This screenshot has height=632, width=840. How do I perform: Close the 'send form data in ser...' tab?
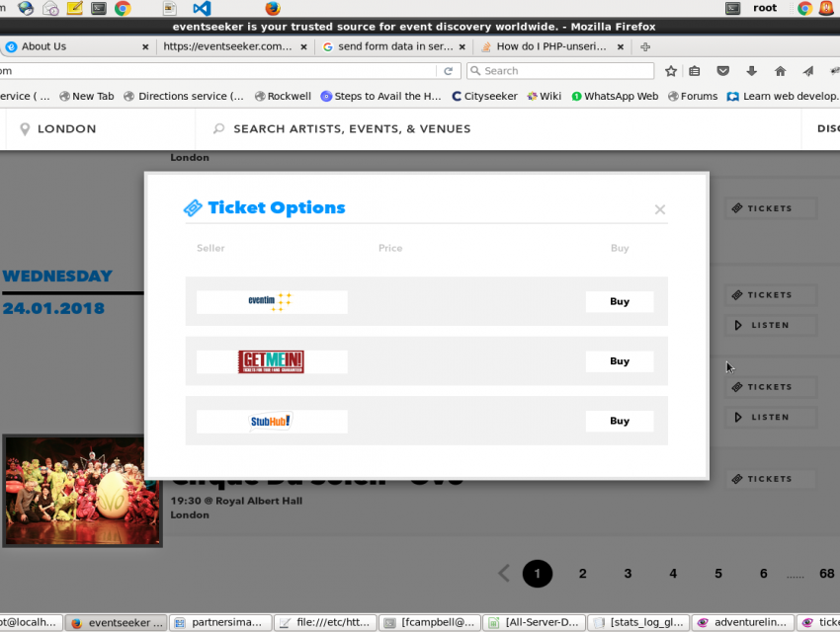coord(462,47)
